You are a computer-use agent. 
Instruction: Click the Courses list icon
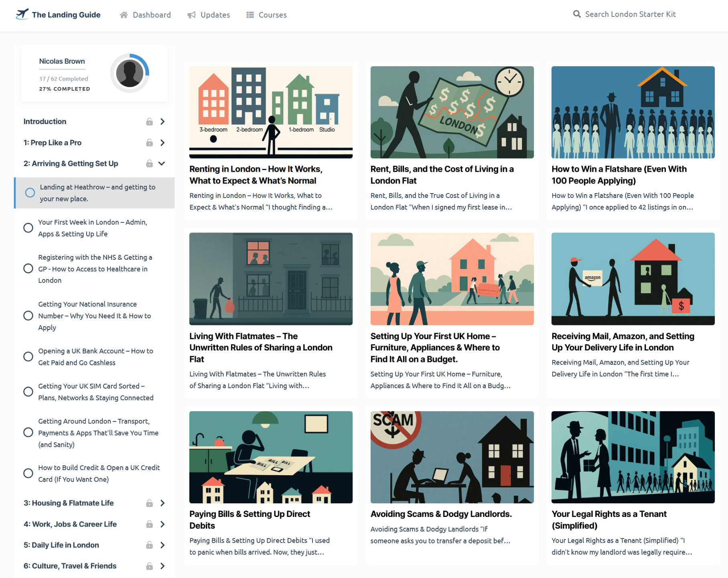point(250,15)
